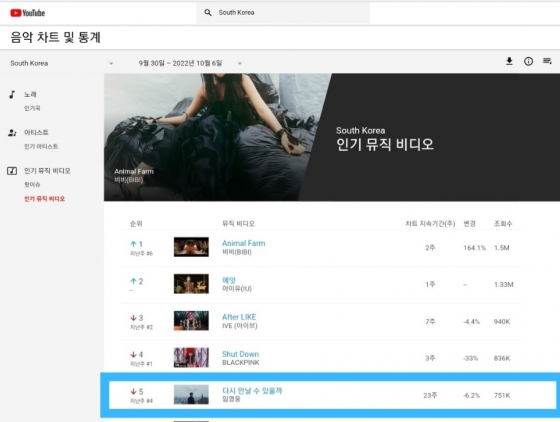Open the After LIKE video link

pos(239,317)
